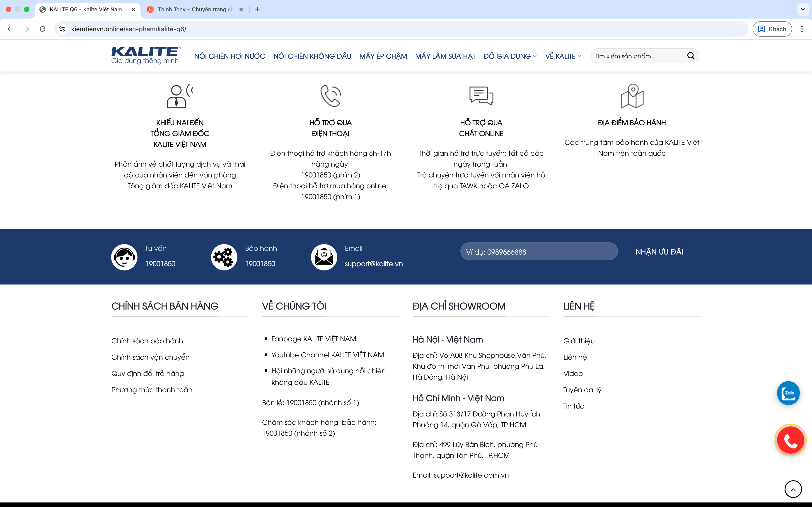The height and width of the screenshot is (507, 812).
Task: Select NỒI CHIÊN KHÔNG DẦU menu item
Action: 312,56
